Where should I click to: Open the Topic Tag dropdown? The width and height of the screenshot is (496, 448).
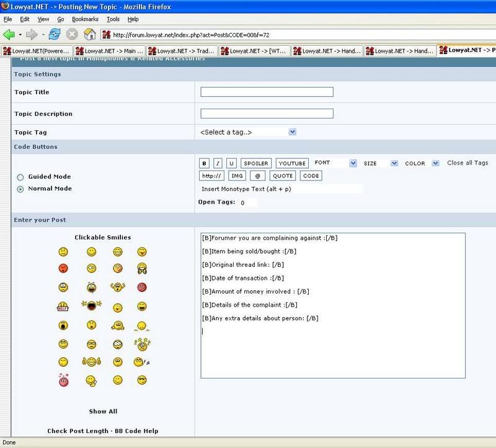click(x=249, y=132)
